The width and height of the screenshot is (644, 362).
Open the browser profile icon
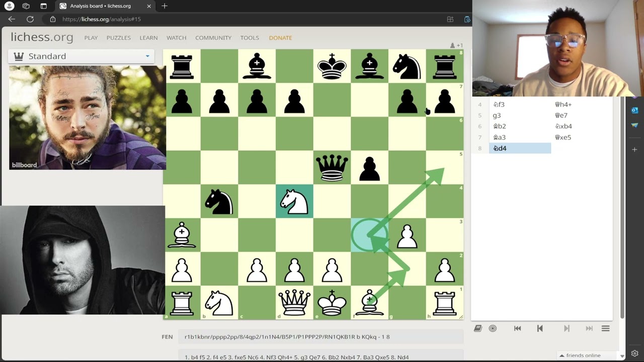(x=9, y=6)
